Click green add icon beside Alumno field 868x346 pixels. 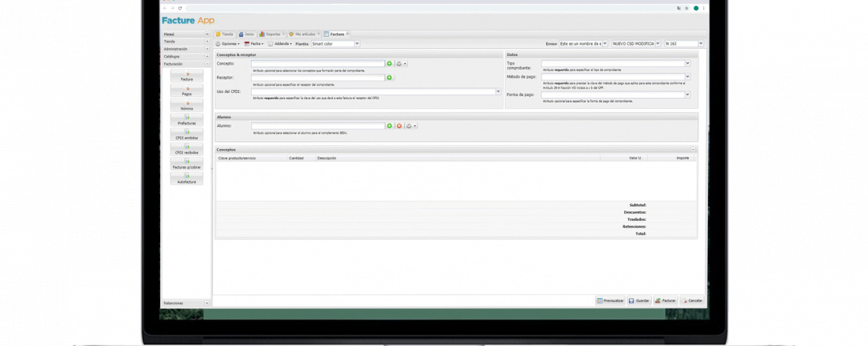[x=389, y=126]
